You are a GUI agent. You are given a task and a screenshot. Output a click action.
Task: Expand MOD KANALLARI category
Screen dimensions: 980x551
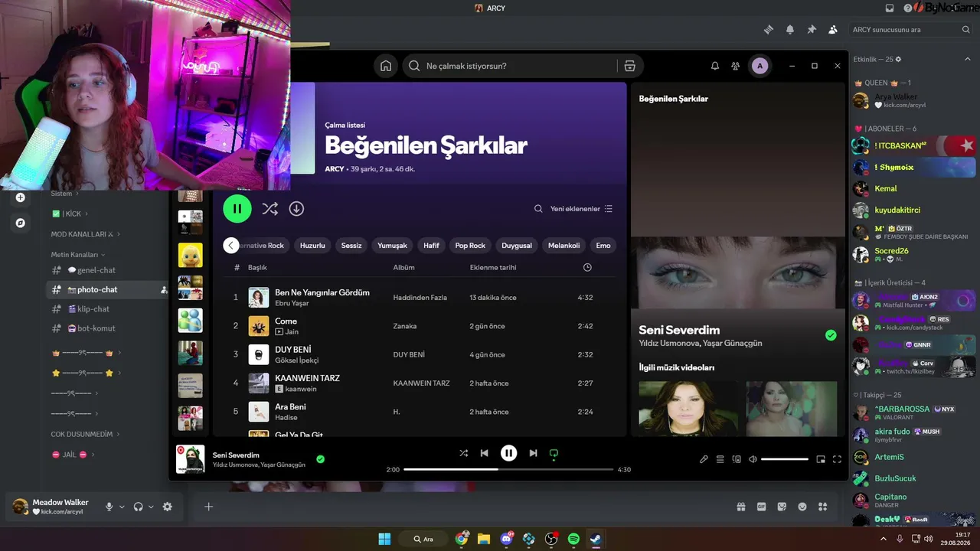[x=86, y=233]
